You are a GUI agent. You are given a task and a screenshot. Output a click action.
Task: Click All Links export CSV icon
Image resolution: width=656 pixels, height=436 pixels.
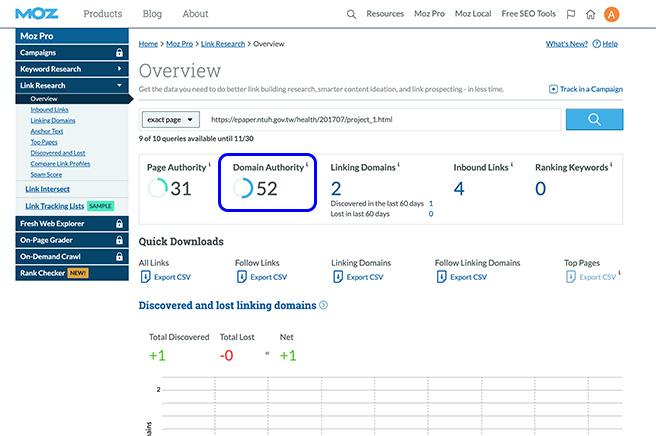[x=145, y=277]
